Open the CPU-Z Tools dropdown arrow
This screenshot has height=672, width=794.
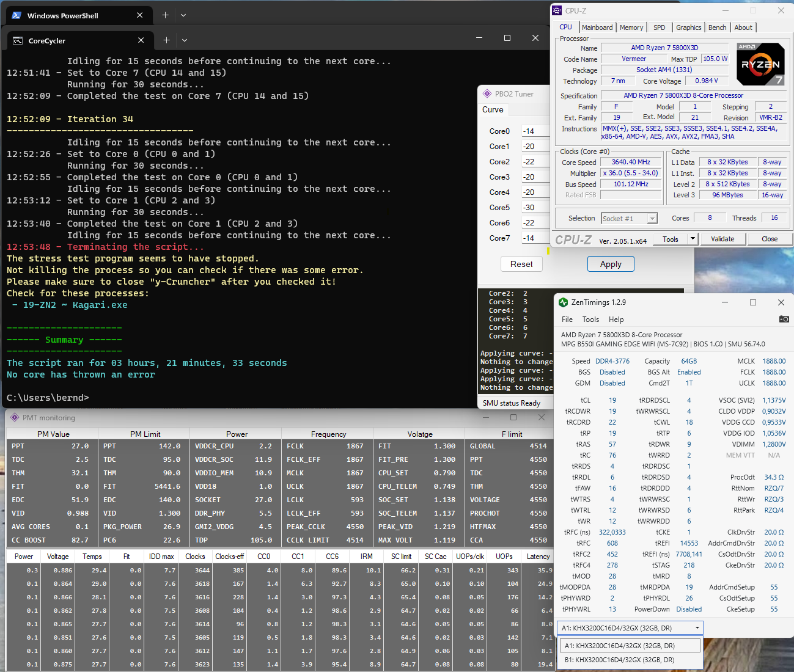point(693,239)
